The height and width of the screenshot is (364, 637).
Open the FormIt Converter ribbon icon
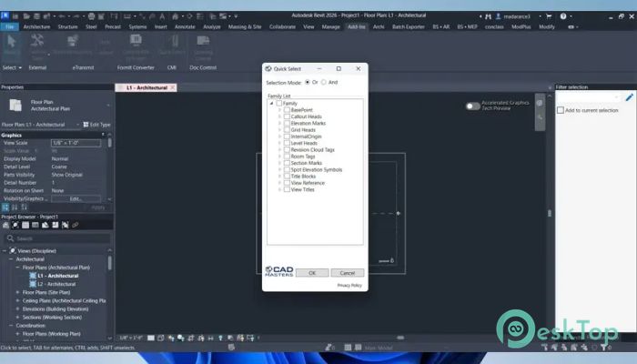pyautogui.click(x=136, y=40)
